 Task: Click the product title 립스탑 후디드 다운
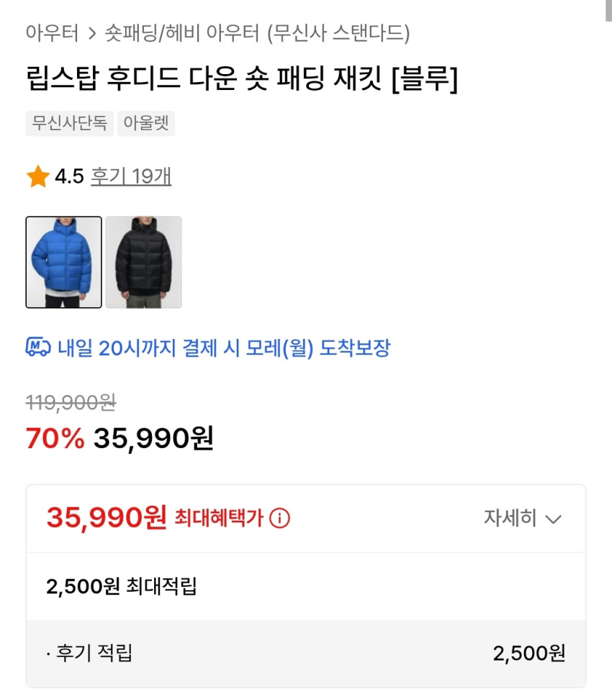241,78
